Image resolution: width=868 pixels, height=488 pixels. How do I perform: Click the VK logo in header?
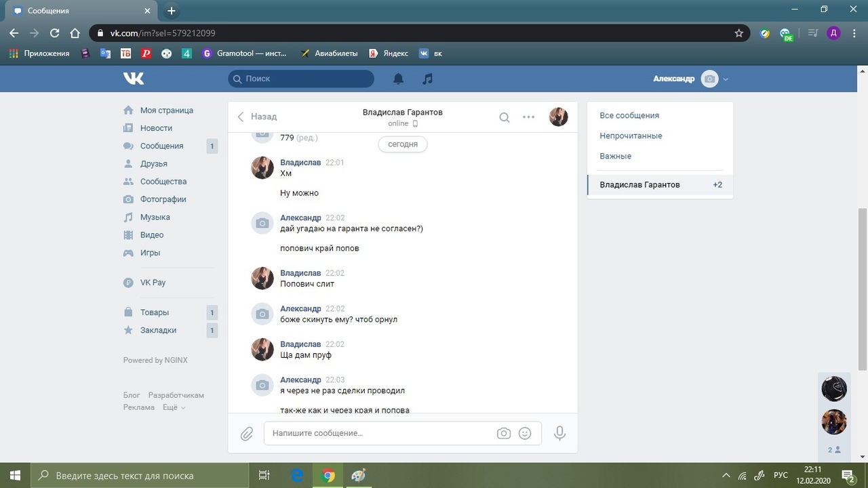tap(134, 79)
